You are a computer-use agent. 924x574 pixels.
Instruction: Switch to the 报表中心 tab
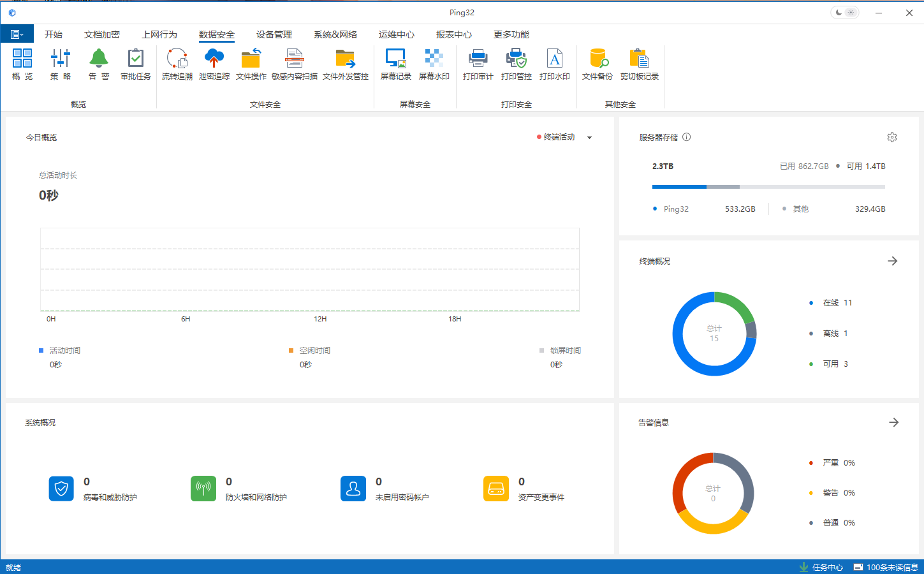[453, 34]
